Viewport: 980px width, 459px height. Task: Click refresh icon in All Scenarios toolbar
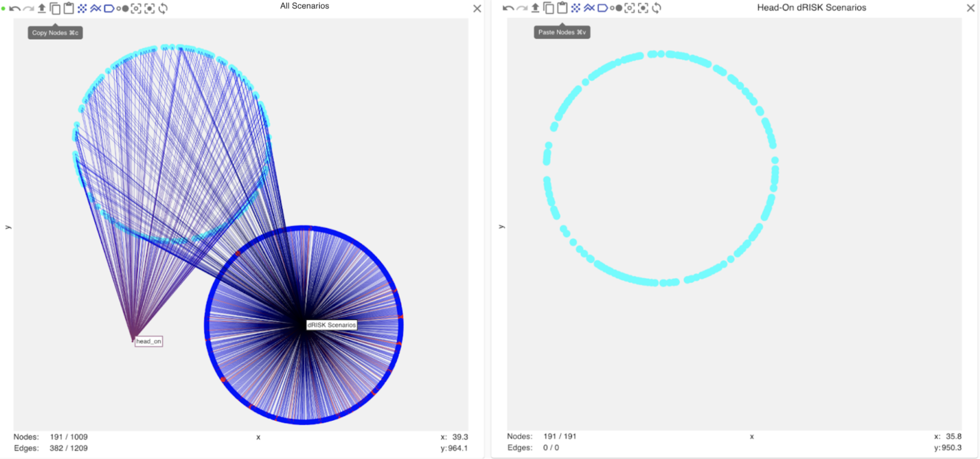pos(163,8)
